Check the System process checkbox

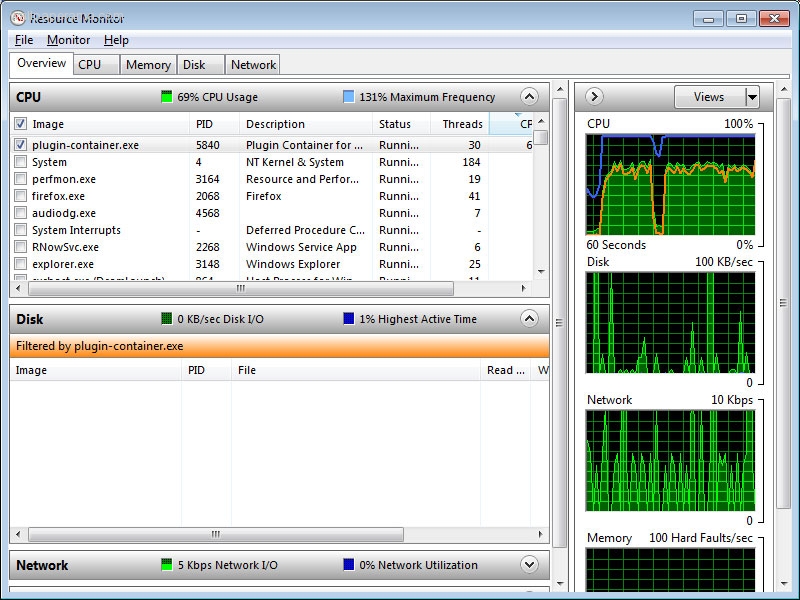click(20, 162)
